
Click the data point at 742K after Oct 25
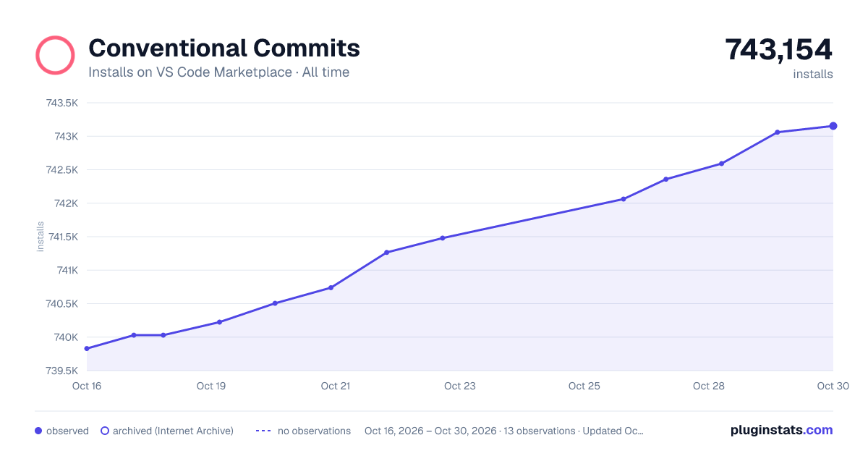click(x=624, y=199)
